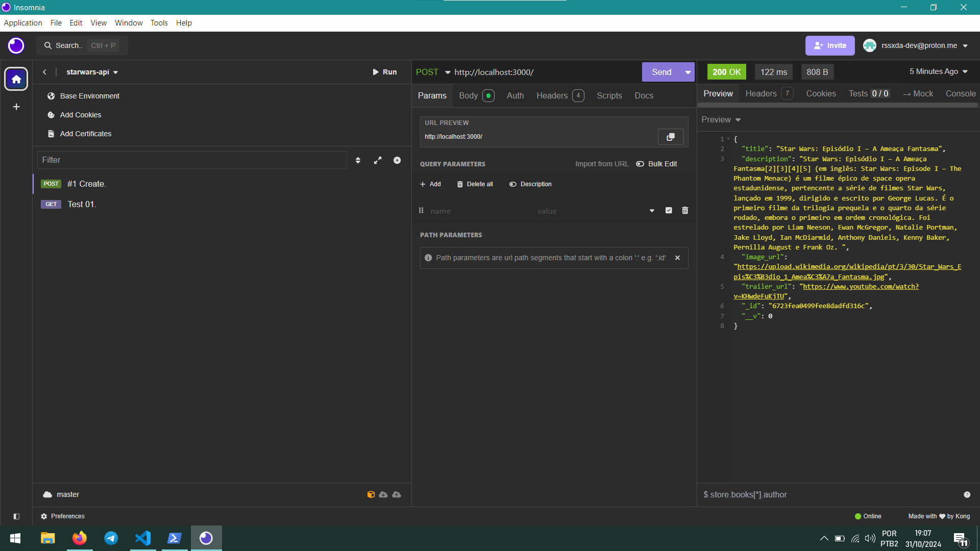Delete the empty query parameter row
Screen dimensions: 980x551
point(685,210)
